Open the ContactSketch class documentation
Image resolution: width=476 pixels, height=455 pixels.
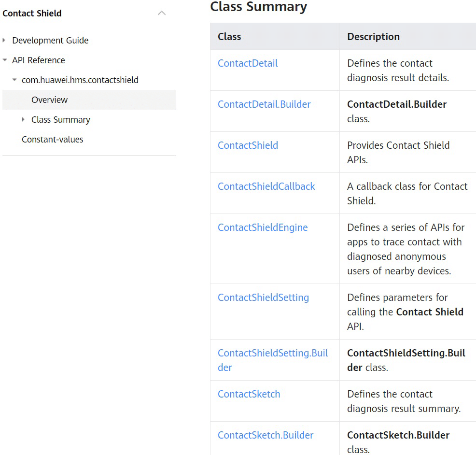(249, 394)
